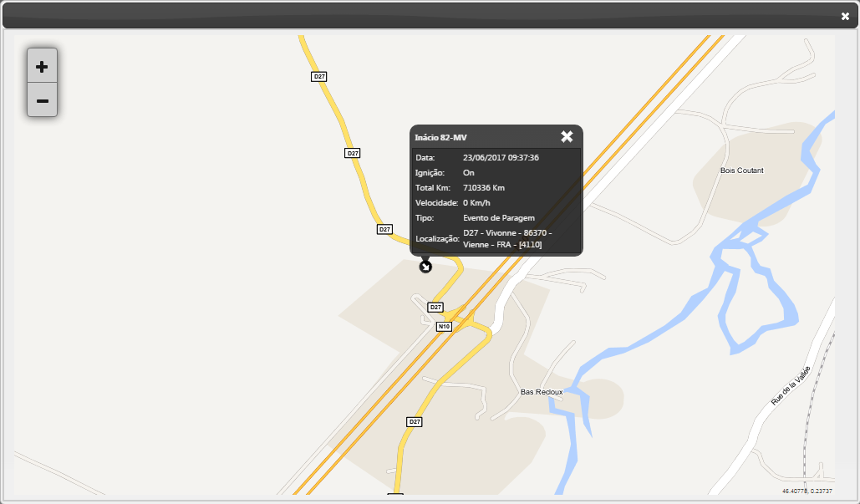Select the Ignição value On
Screen dimensions: 860x504
(x=468, y=172)
